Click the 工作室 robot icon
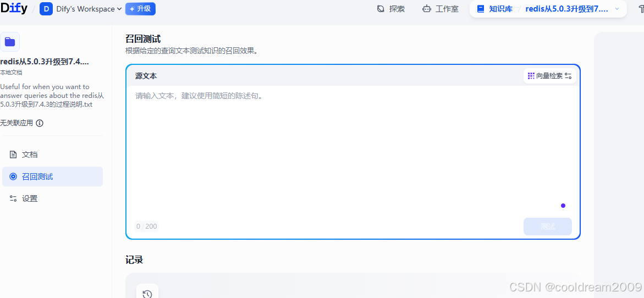 427,9
